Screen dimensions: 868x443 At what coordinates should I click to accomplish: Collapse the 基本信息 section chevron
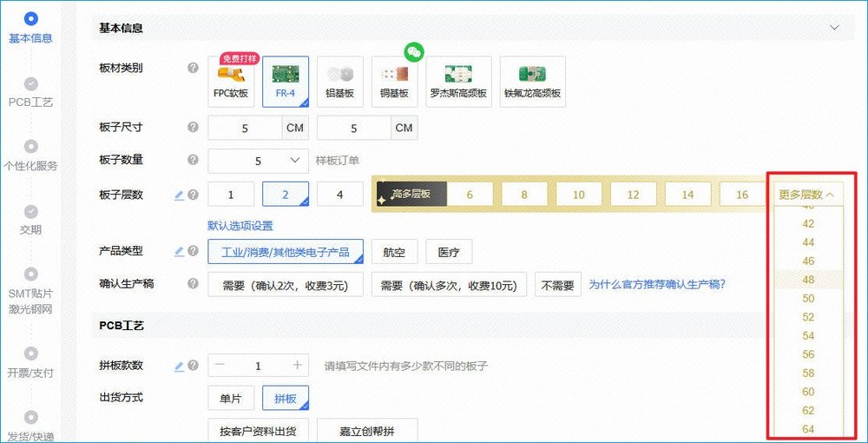(835, 28)
